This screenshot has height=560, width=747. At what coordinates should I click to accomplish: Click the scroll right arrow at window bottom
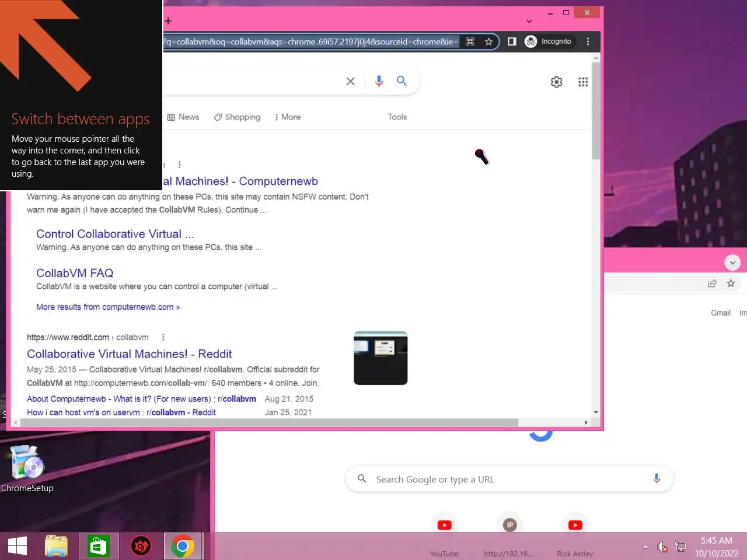(x=586, y=422)
